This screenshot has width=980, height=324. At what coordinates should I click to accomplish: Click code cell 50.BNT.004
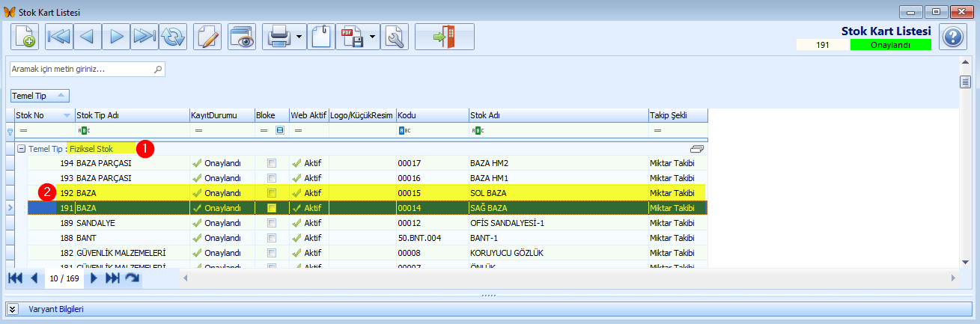coord(432,237)
